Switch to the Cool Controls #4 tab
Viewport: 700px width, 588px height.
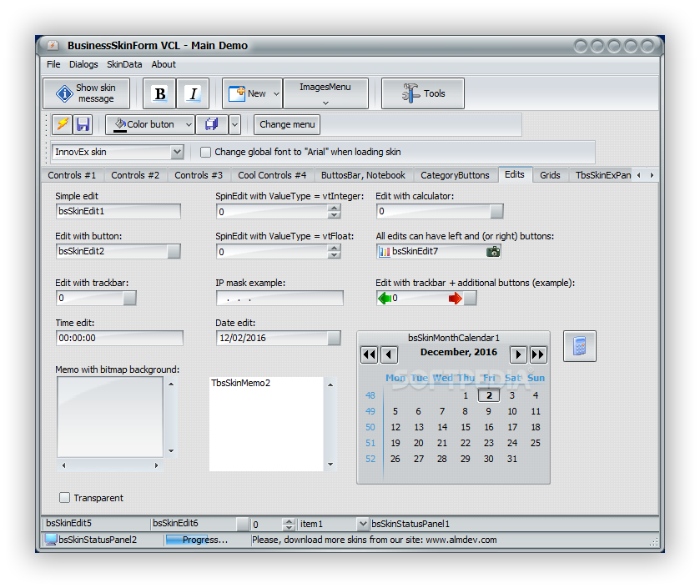point(272,175)
